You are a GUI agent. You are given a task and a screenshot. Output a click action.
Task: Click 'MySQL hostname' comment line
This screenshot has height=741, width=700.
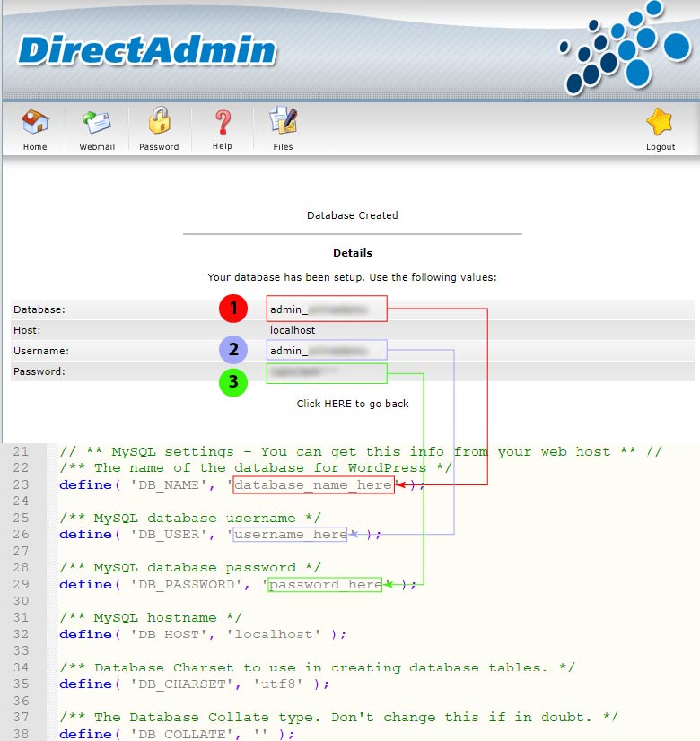(x=151, y=618)
